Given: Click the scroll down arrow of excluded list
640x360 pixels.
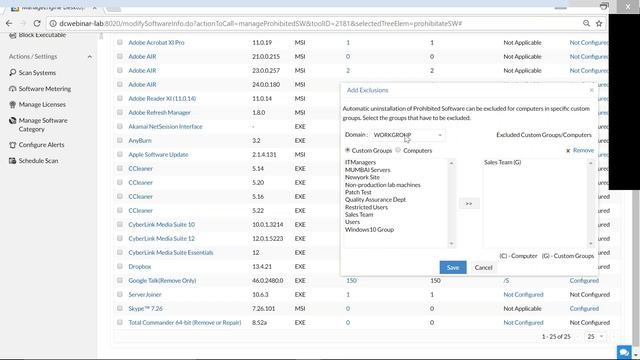Looking at the screenshot, I should pyautogui.click(x=590, y=244).
